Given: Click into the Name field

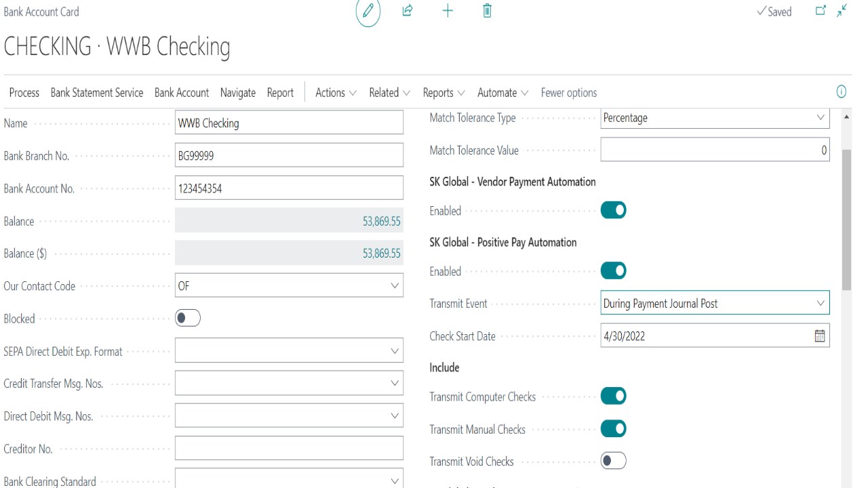Looking at the screenshot, I should (x=289, y=123).
